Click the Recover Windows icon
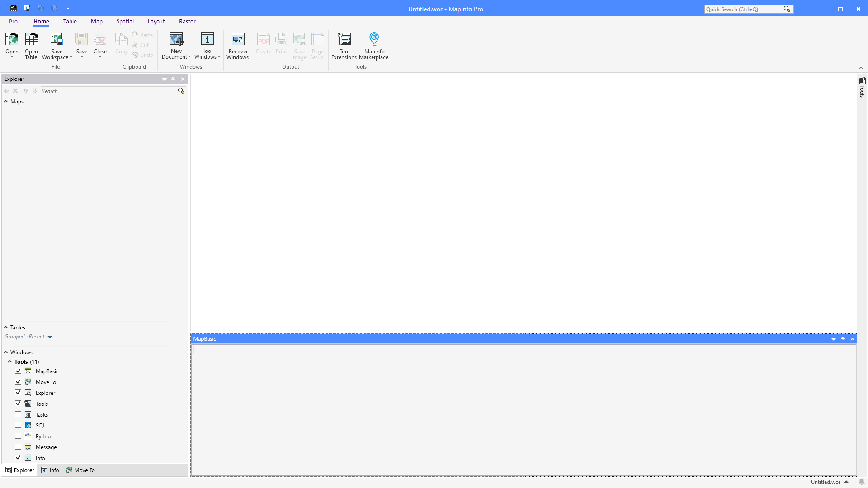The height and width of the screenshot is (488, 868). (x=238, y=45)
